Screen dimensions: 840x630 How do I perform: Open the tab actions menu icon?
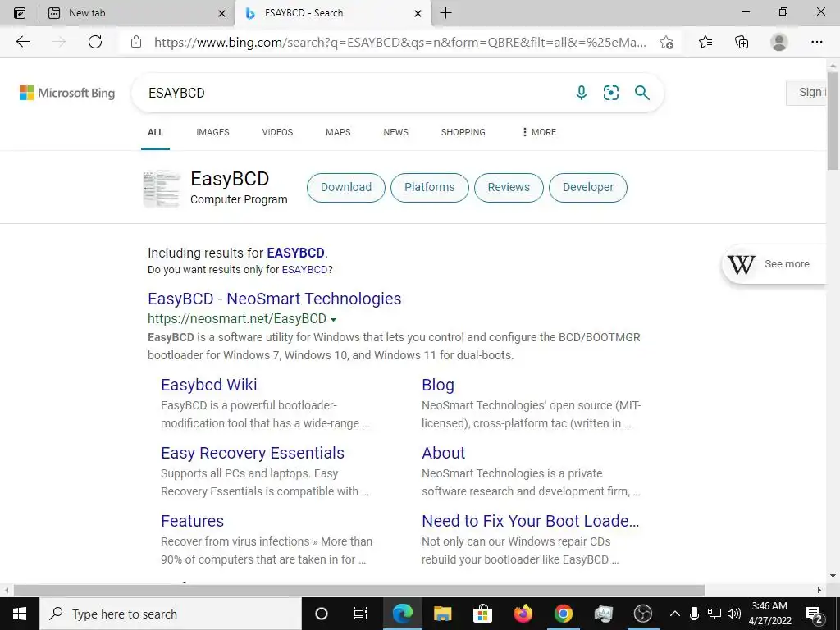coord(20,13)
